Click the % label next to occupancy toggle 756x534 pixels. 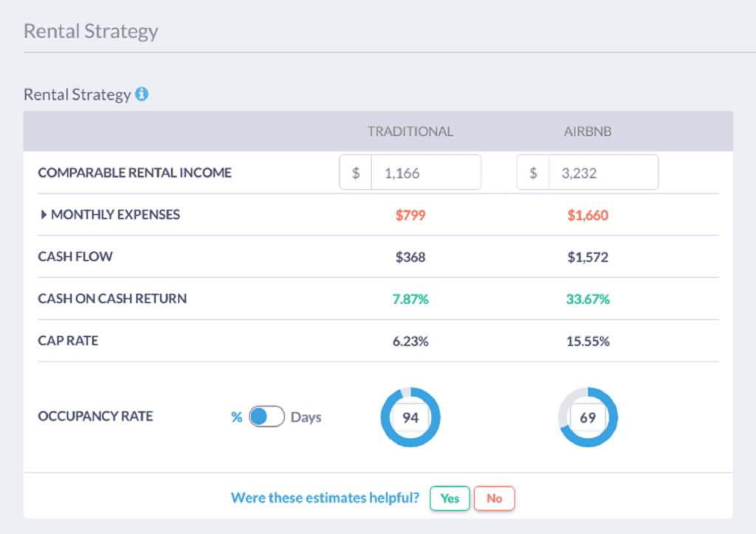[237, 417]
